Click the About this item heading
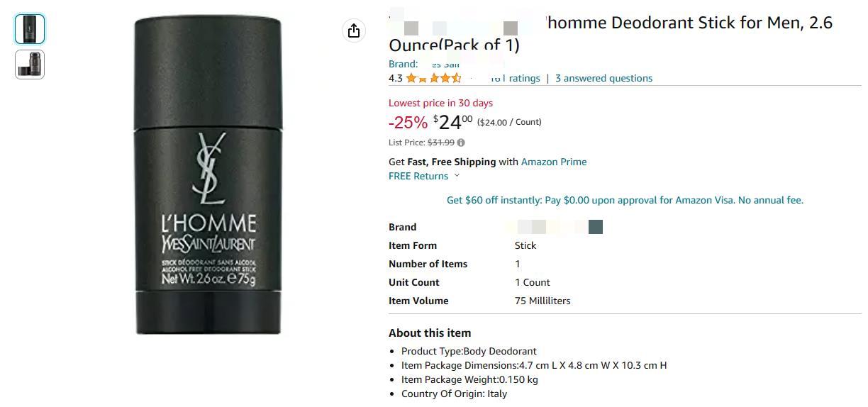The height and width of the screenshot is (407, 868). point(430,333)
